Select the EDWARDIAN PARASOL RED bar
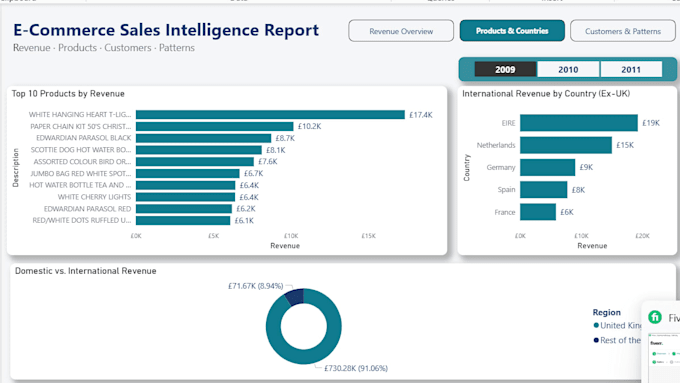680x383 pixels. point(184,209)
